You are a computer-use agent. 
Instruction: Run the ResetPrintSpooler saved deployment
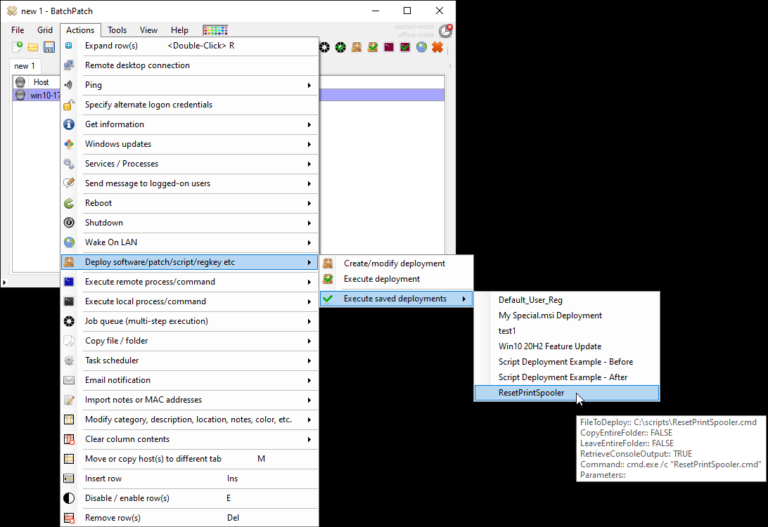point(567,393)
